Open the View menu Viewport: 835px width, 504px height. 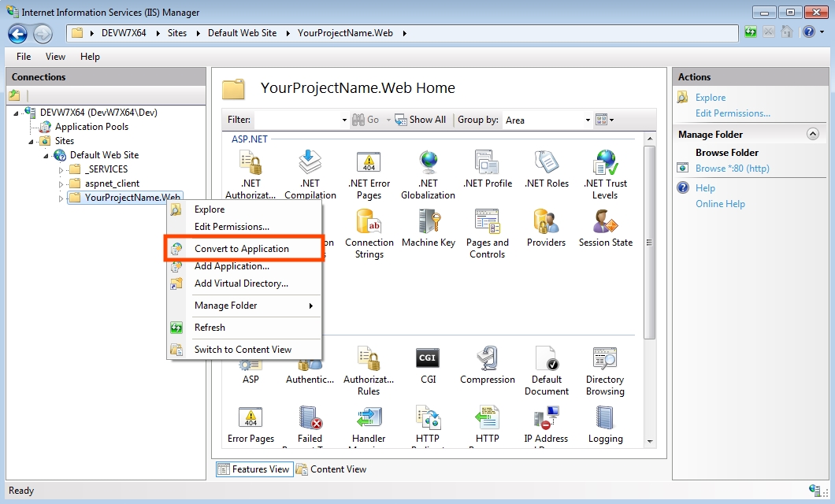55,57
